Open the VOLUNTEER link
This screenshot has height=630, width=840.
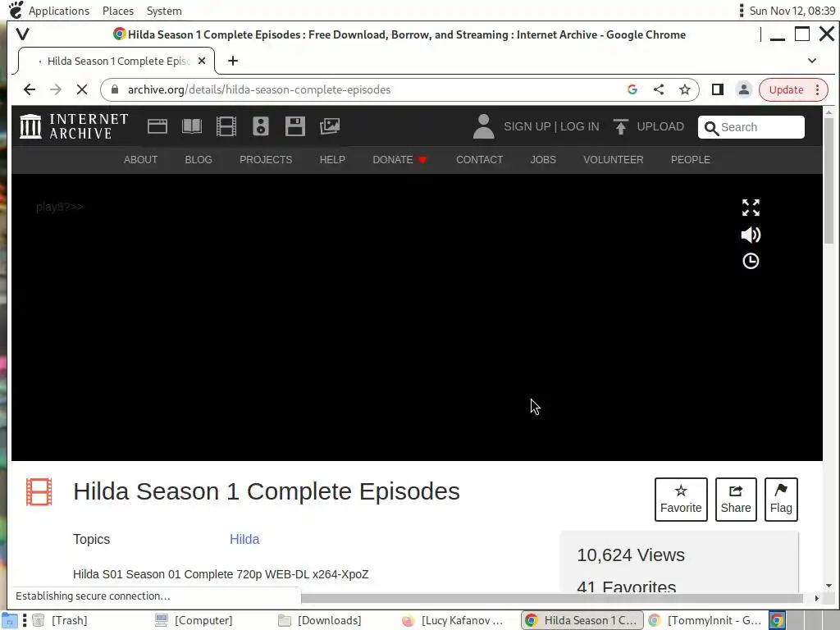tap(614, 160)
